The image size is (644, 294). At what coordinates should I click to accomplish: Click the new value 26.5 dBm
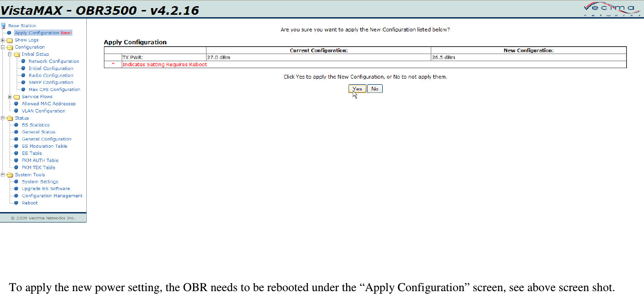[443, 57]
